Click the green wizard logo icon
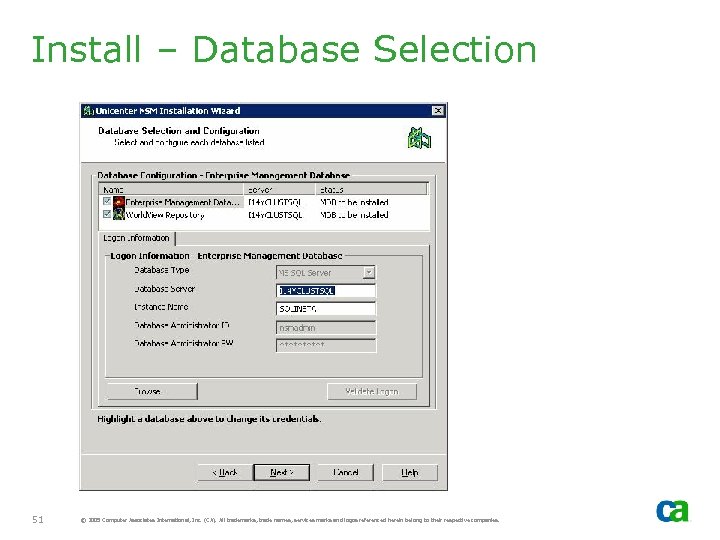Image resolution: width=720 pixels, height=540 pixels. [419, 139]
